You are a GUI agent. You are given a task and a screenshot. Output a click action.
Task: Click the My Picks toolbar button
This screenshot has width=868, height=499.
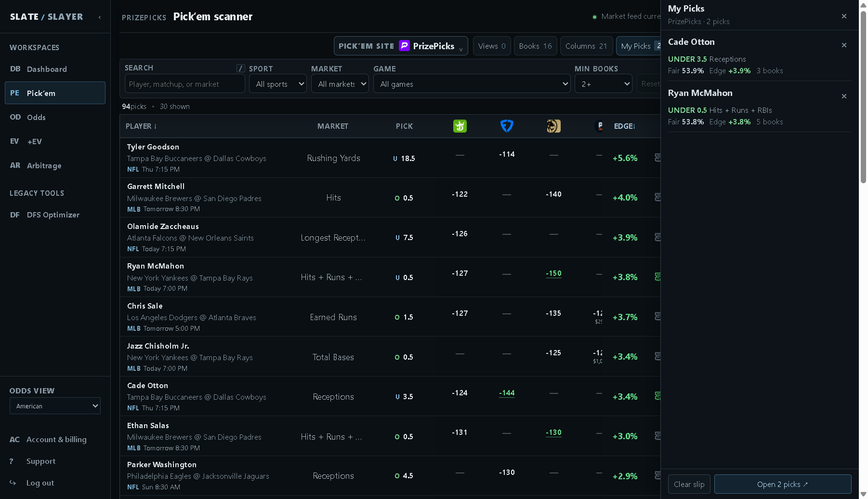pyautogui.click(x=638, y=46)
